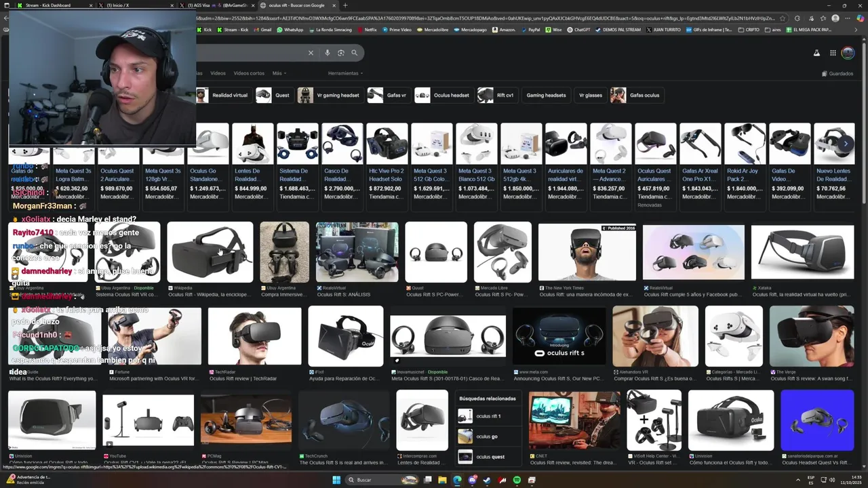Select the Gaming headsets chip
The image size is (868, 488).
click(546, 95)
